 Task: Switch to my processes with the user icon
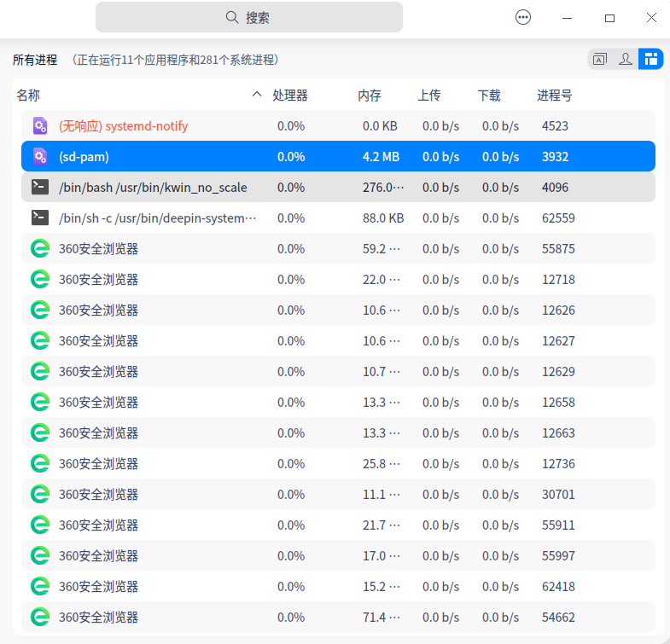[x=626, y=59]
